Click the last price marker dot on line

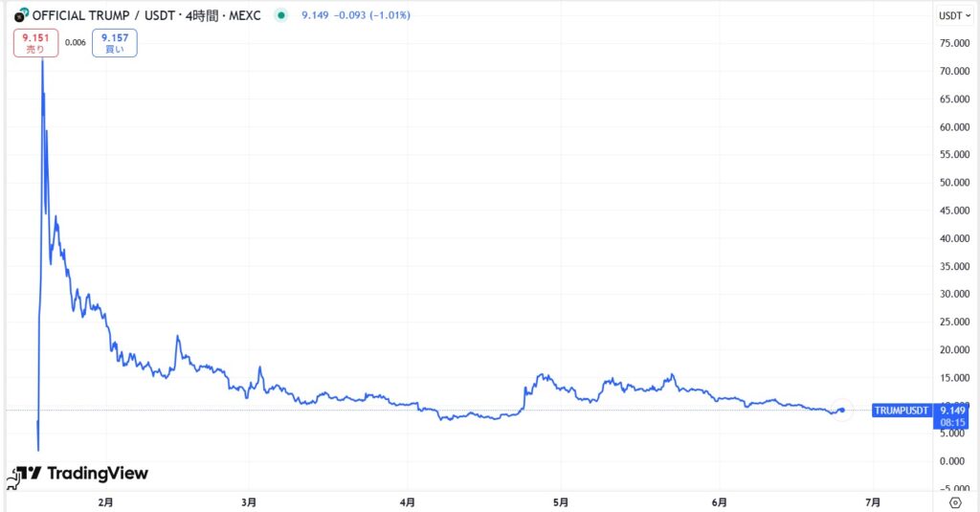coord(842,411)
